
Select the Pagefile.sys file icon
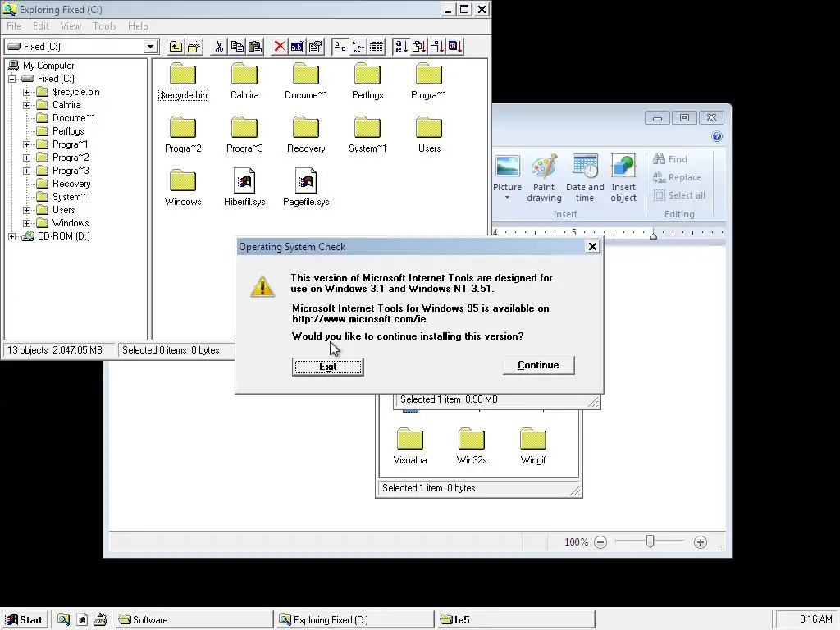coord(306,181)
